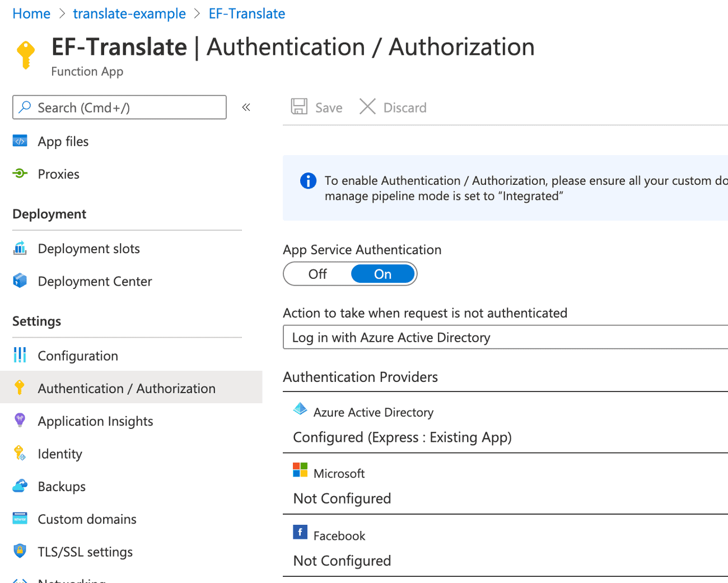Click the Deployment slots chart icon
This screenshot has height=583, width=728.
(x=20, y=248)
